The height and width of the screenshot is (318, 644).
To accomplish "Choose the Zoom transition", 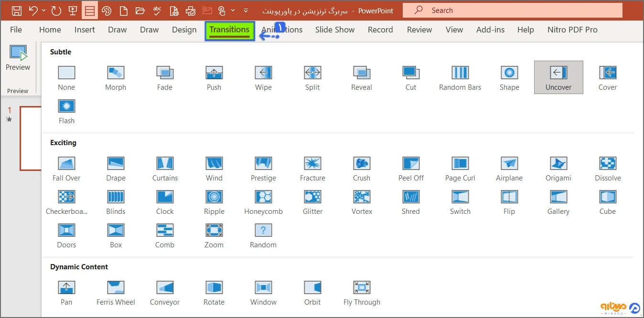I will pos(214,235).
